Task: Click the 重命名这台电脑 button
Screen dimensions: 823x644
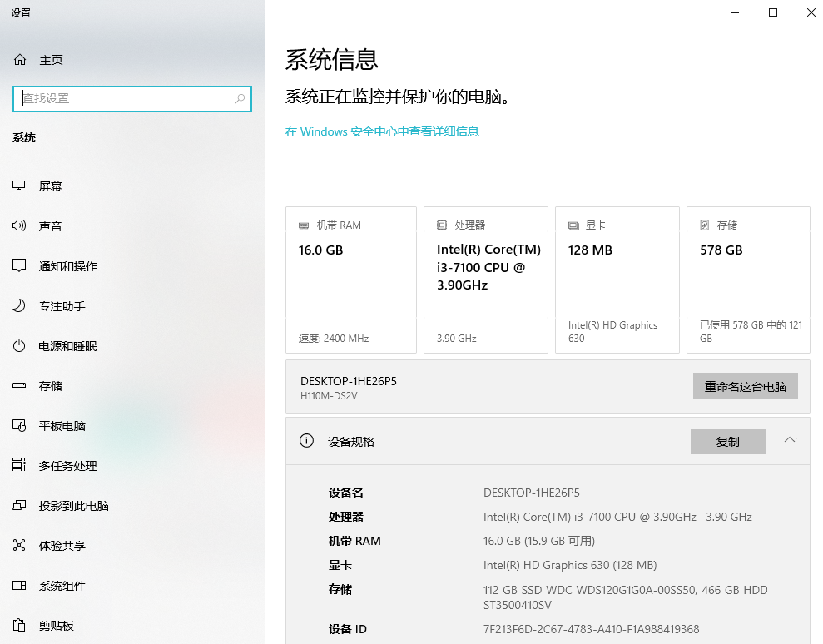Action: click(x=745, y=385)
